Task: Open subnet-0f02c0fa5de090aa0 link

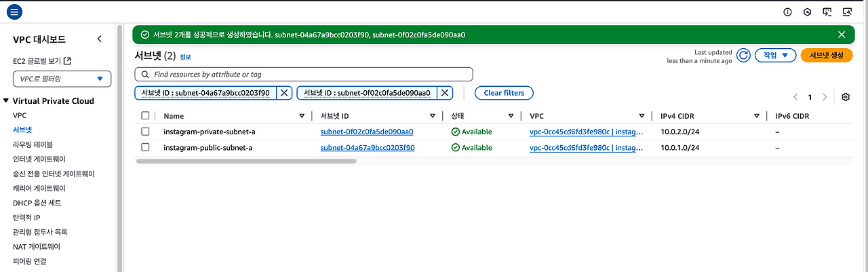Action: (367, 132)
